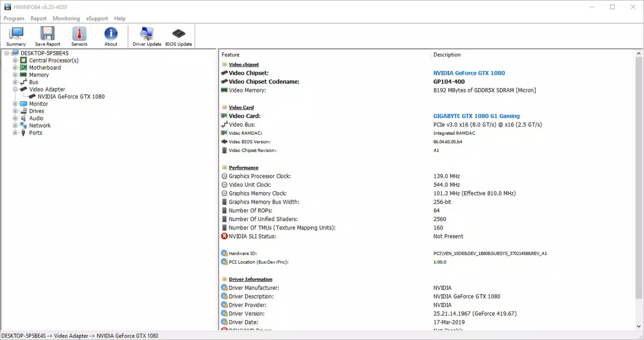644x340 pixels.
Task: Click the NVIDIA GeForce GTX 1080 chipset link
Action: pyautogui.click(x=469, y=73)
